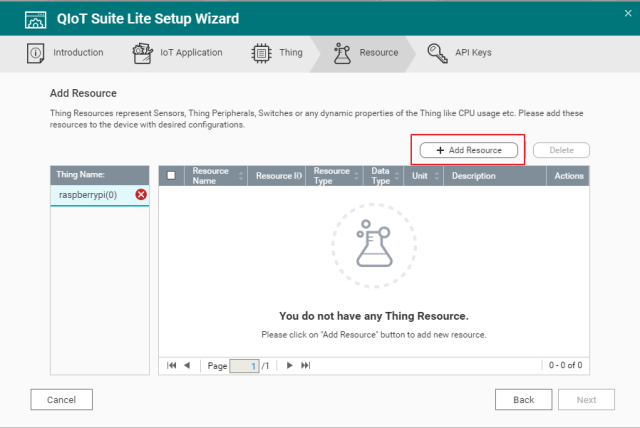
Task: Open the Thing wizard step
Action: tap(277, 53)
